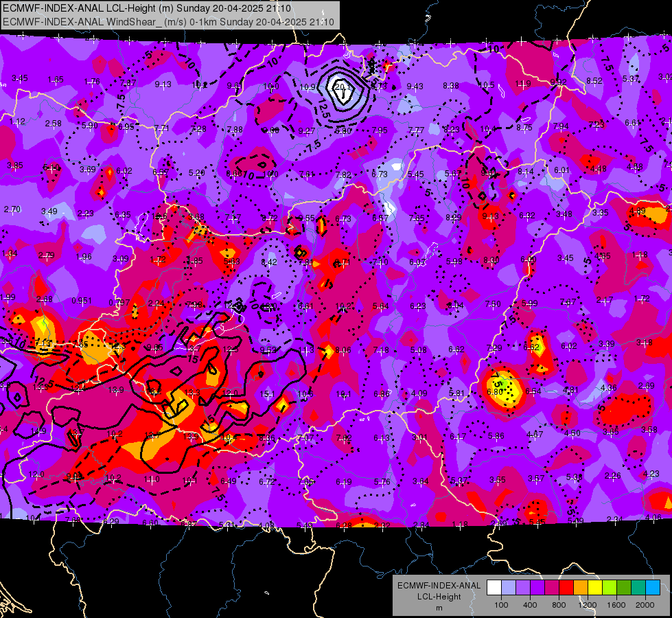672x618 pixels.
Task: Click the light purple legend swatch left of 400
Action: (523, 588)
